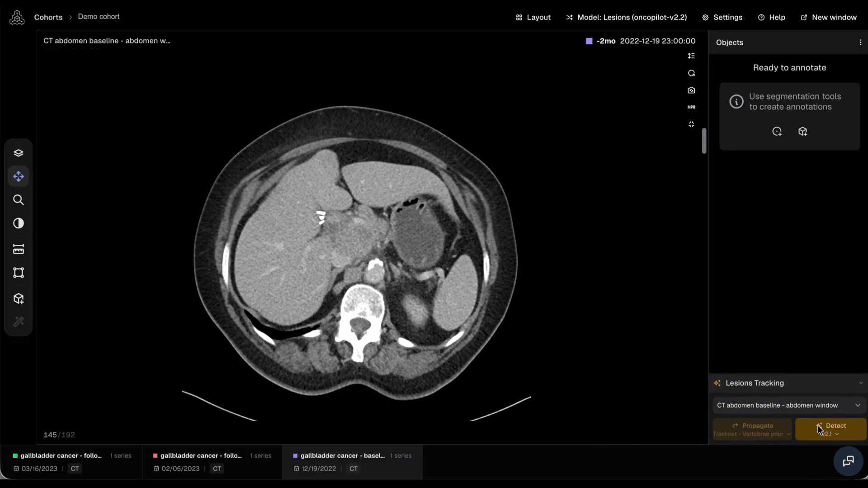Open viewer in New window
The height and width of the screenshot is (488, 868).
tap(829, 17)
